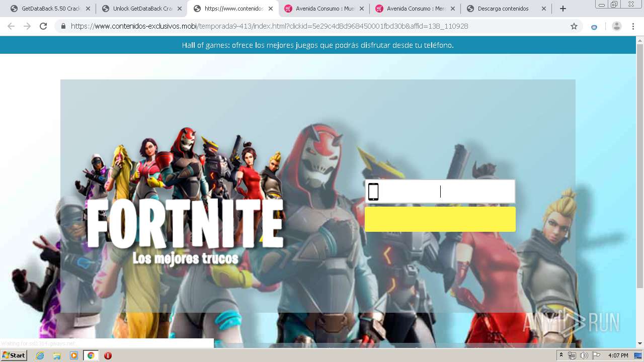Close the active contenidos-exclusivos tab
This screenshot has width=644, height=362.
point(270,9)
